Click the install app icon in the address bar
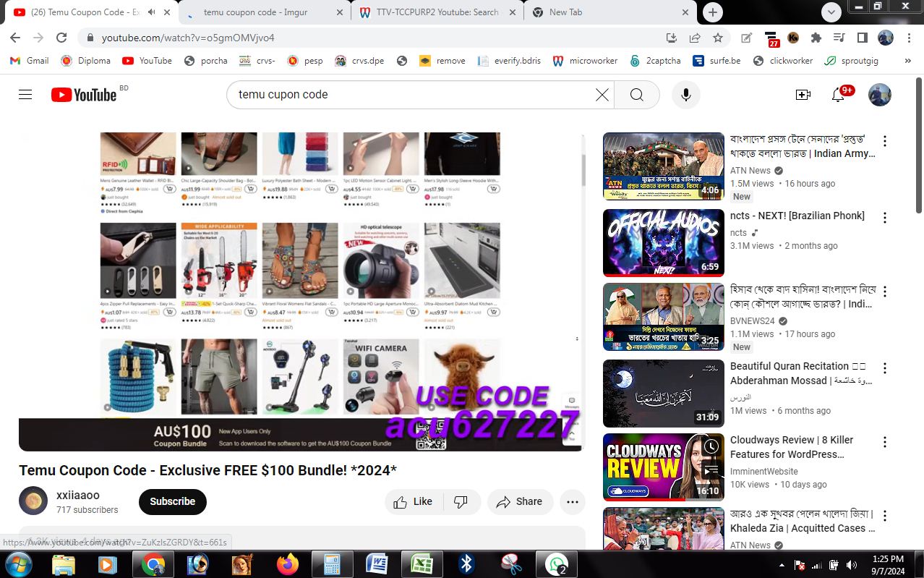The width and height of the screenshot is (924, 578). click(671, 38)
